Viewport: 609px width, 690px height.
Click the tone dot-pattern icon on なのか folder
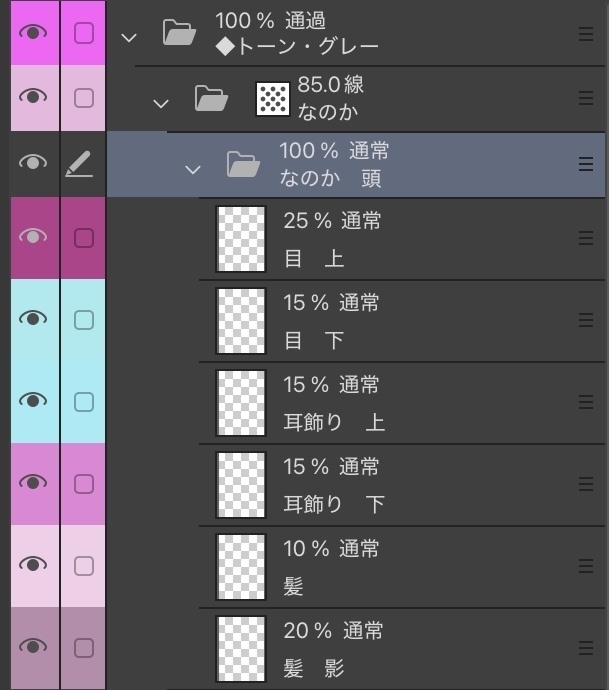273,98
